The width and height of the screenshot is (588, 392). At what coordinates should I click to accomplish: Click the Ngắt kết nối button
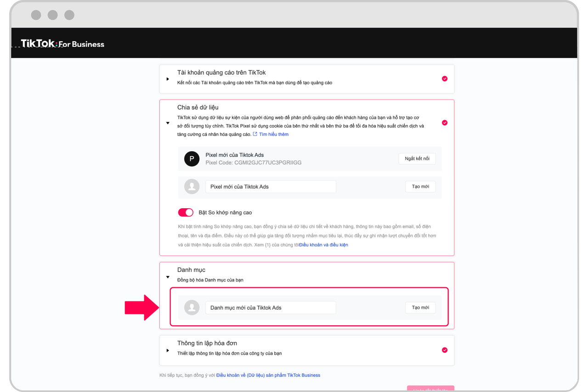pyautogui.click(x=417, y=159)
